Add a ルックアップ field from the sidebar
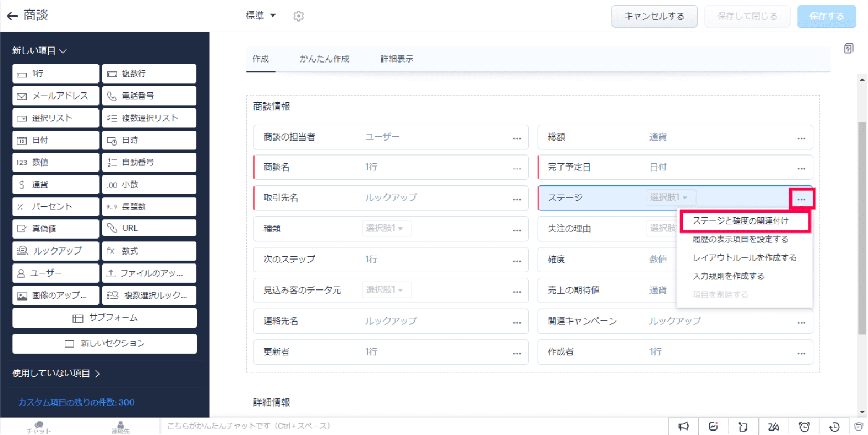Viewport: 868px width, 435px height. pos(56,251)
